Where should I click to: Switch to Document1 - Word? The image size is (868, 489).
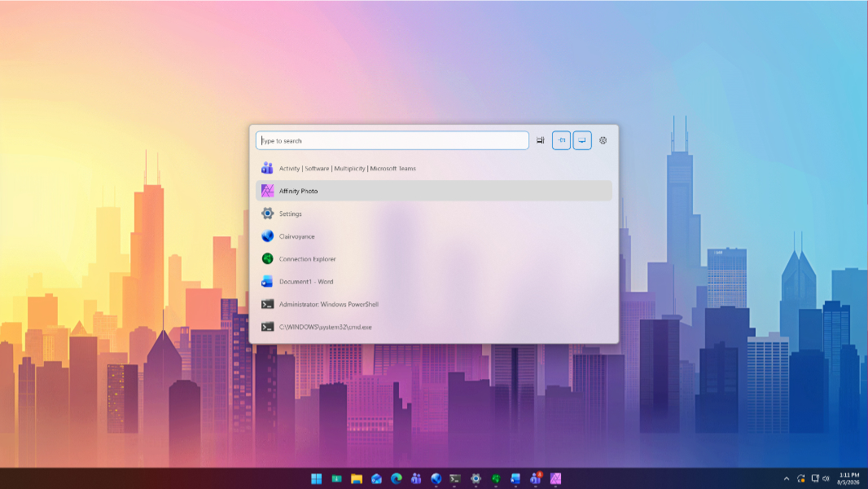coord(434,282)
